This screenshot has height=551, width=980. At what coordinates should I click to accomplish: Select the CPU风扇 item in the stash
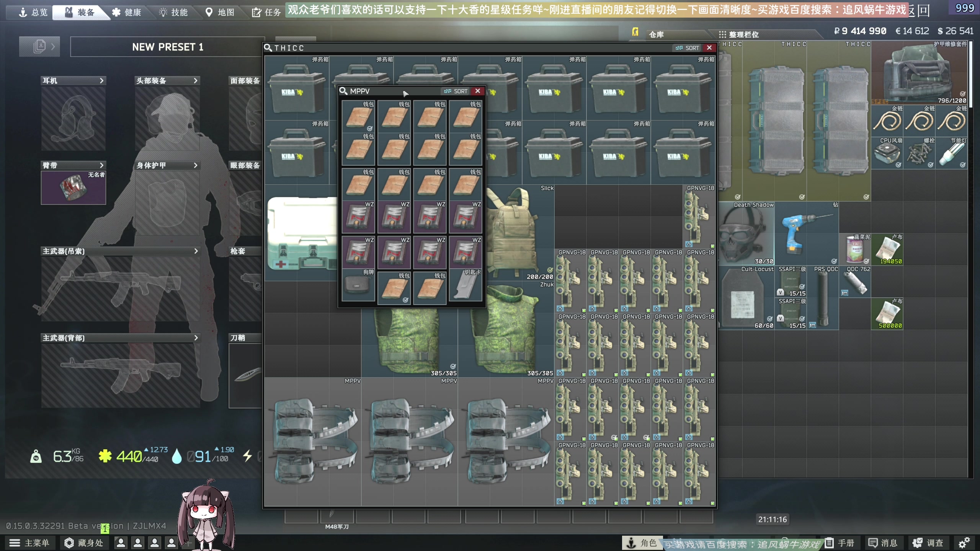tap(887, 153)
